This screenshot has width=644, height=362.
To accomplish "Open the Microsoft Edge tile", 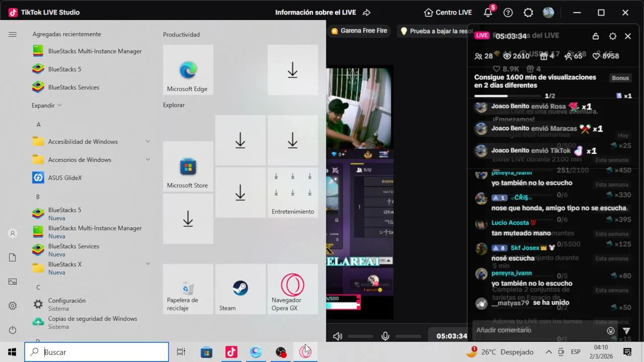I will point(188,70).
